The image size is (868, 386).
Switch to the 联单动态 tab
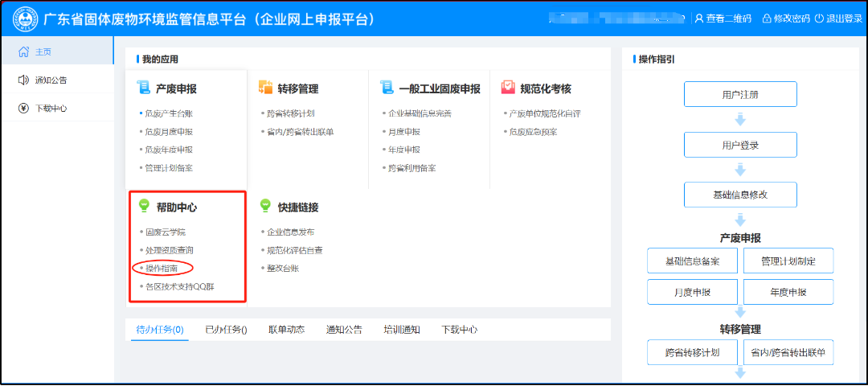pyautogui.click(x=286, y=330)
